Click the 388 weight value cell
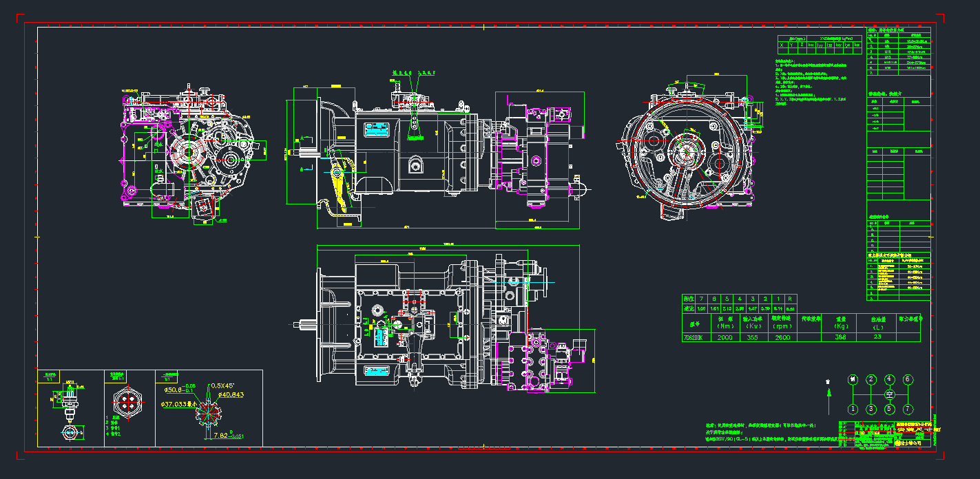Image resolution: width=980 pixels, height=479 pixels. coord(840,338)
